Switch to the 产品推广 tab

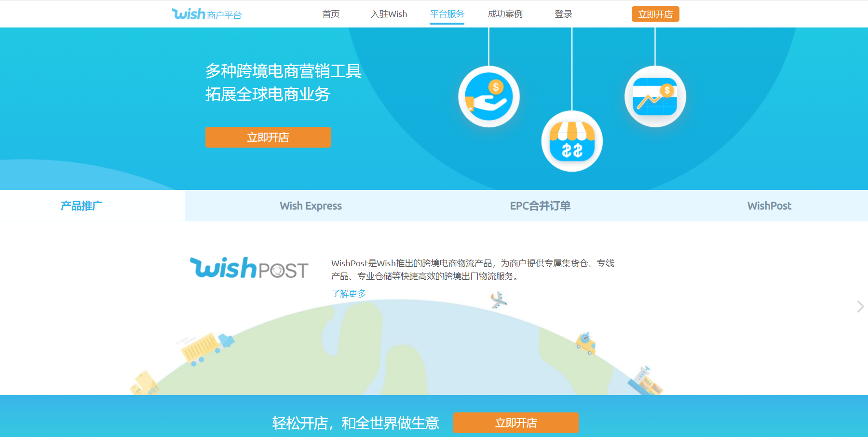tap(81, 206)
